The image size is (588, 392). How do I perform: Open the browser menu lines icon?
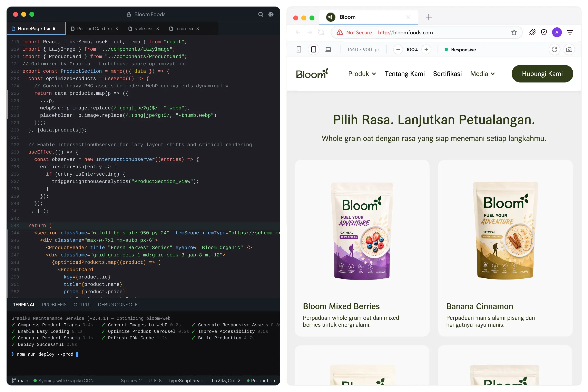pyautogui.click(x=570, y=32)
